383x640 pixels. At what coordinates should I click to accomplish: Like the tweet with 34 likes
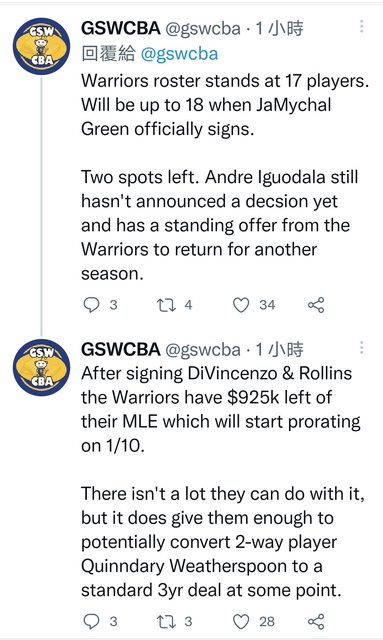tap(241, 305)
